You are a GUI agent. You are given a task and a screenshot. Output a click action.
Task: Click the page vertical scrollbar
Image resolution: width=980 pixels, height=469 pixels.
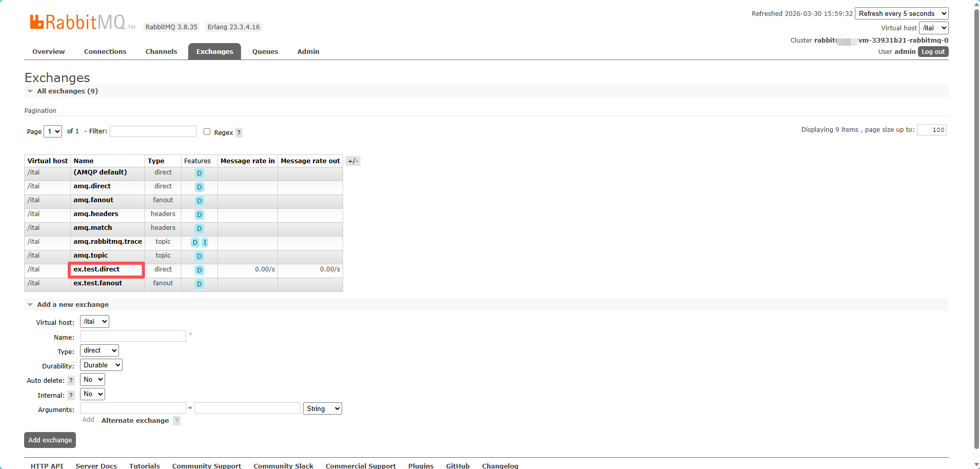pos(976,228)
